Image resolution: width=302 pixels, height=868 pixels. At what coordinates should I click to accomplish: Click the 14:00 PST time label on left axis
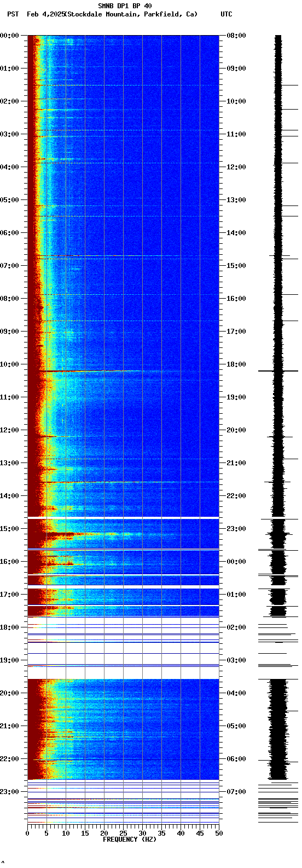10,496
